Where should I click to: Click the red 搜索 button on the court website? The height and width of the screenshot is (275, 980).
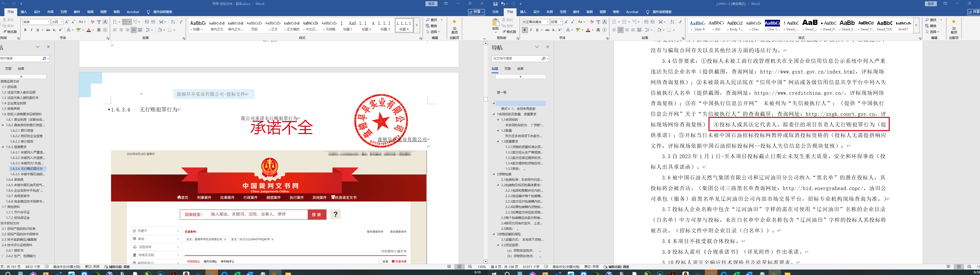point(317,214)
